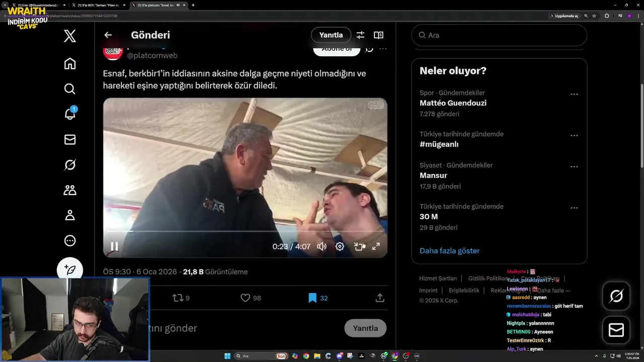The image size is (644, 362).
Task: Open options for #mügeanlı trend
Action: [574, 136]
